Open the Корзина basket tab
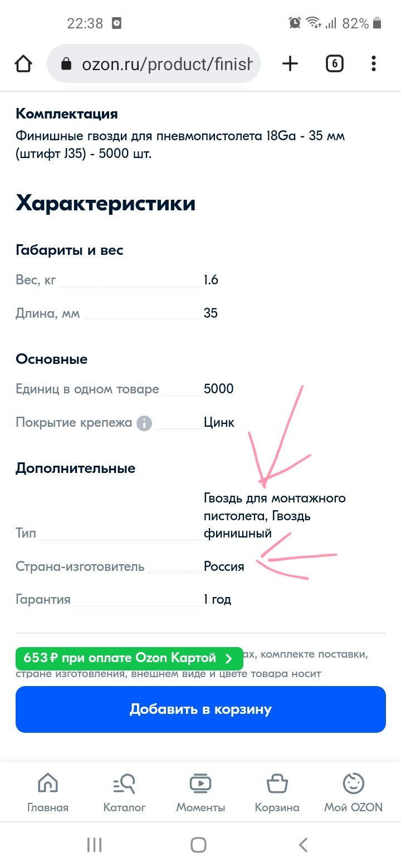This screenshot has height=868, width=401. click(x=277, y=791)
